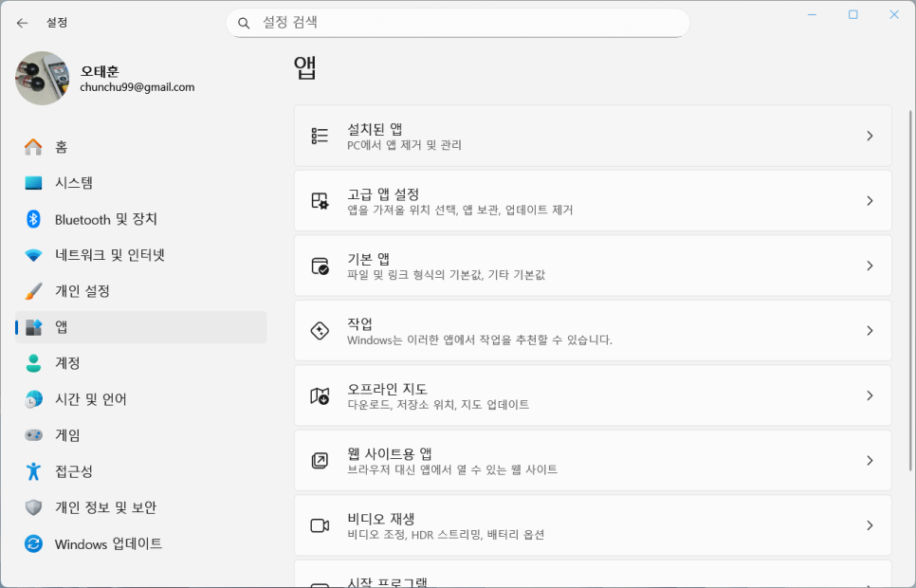Click the 개인 정보 및 보안 shield icon
916x588 pixels.
33,507
